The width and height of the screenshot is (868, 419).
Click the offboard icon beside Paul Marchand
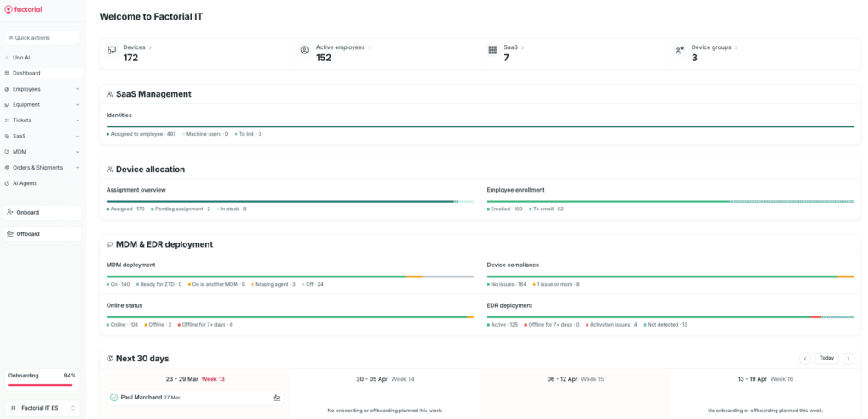pos(276,398)
